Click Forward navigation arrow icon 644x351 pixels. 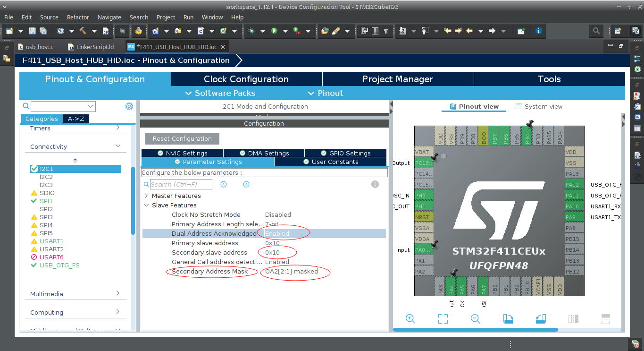tap(492, 31)
